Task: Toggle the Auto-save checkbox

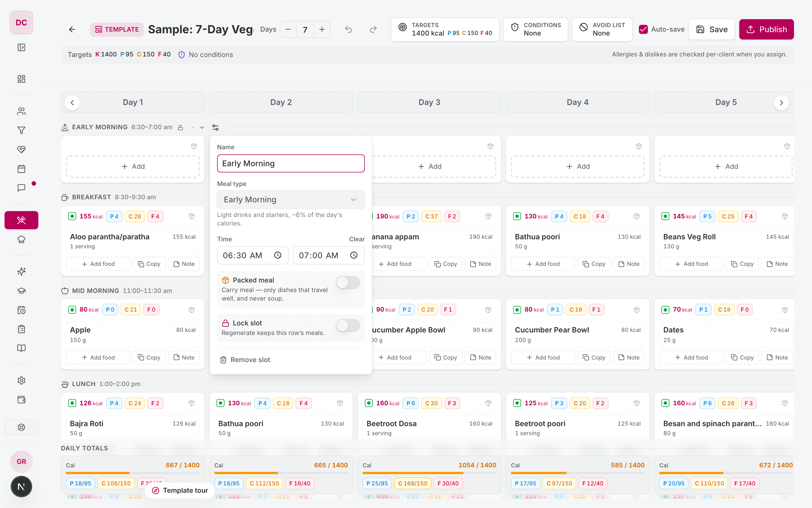Action: pyautogui.click(x=643, y=29)
